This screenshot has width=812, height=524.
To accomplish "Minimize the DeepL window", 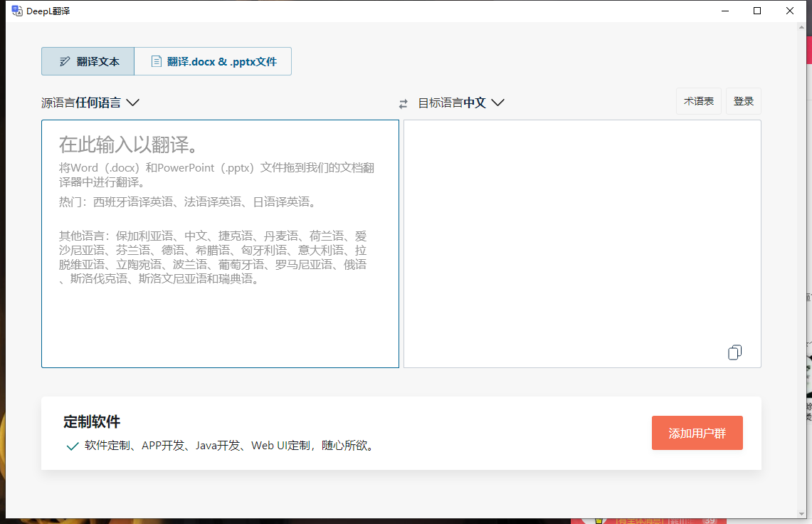I will 724,11.
